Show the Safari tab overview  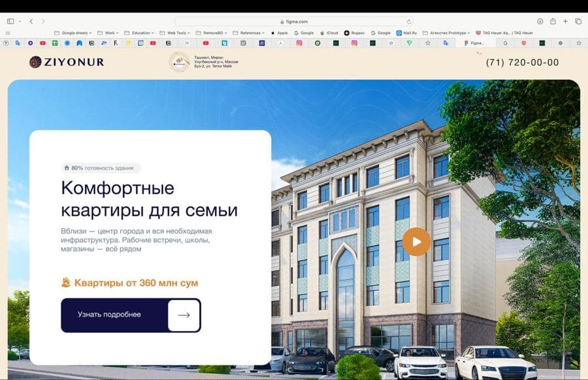coord(578,22)
